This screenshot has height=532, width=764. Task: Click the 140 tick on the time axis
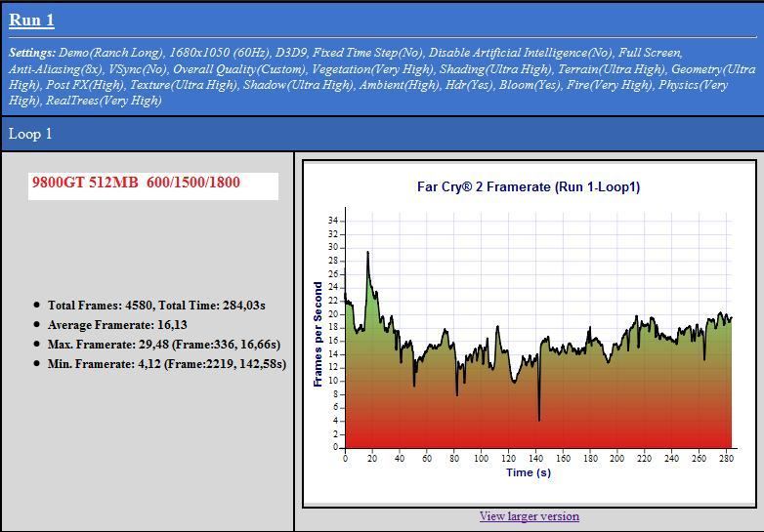pyautogui.click(x=535, y=458)
